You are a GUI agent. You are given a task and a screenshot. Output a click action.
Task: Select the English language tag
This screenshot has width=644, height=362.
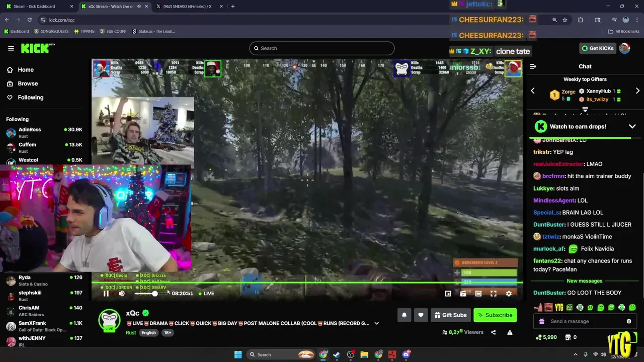[148, 333]
